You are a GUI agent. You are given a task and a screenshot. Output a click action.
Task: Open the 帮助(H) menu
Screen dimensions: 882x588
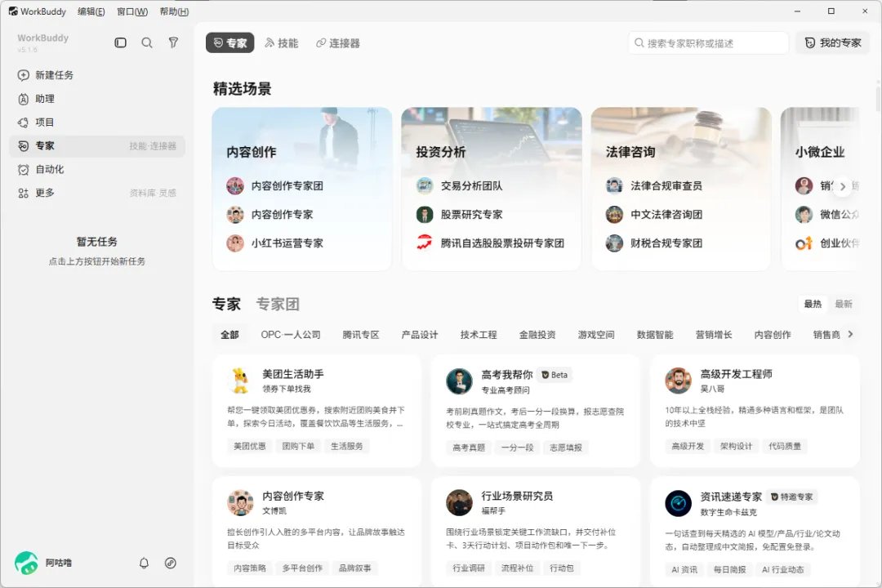point(175,11)
